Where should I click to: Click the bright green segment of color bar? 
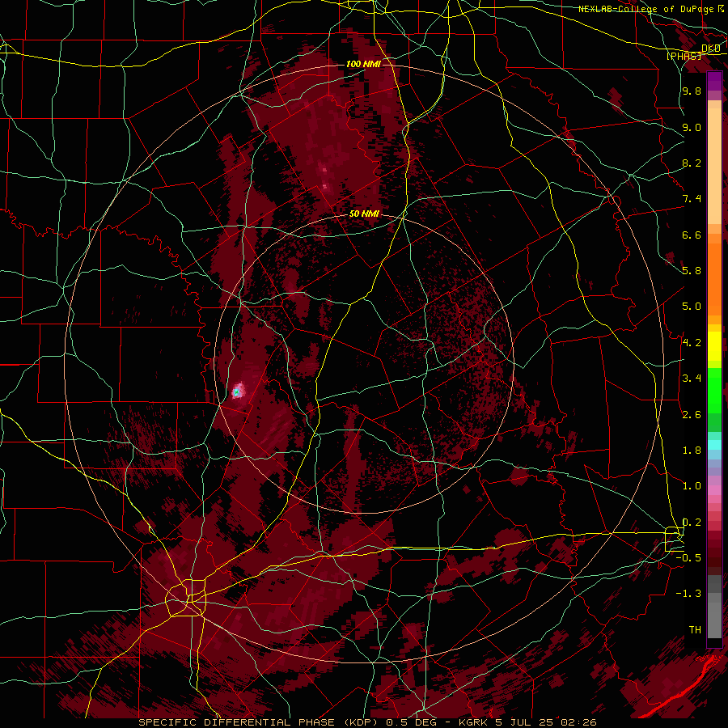point(714,390)
